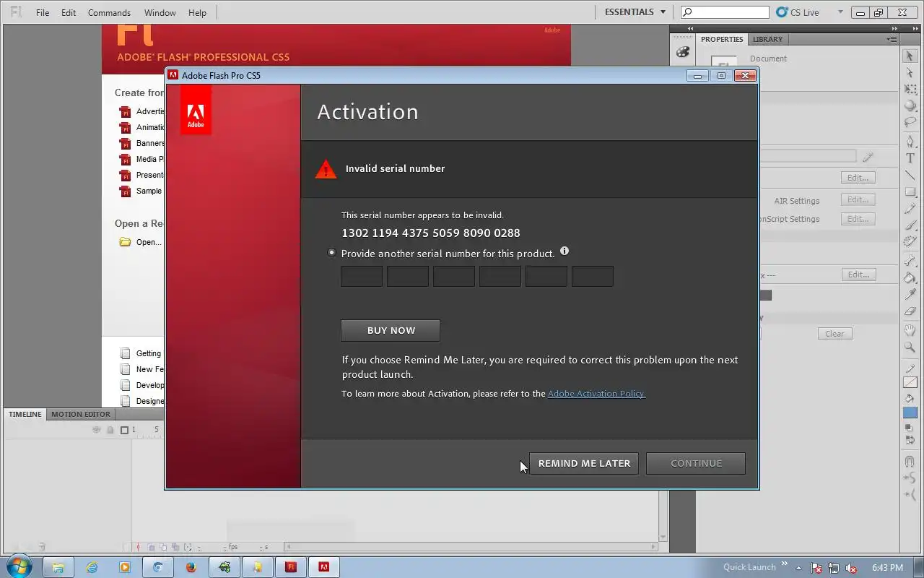The width and height of the screenshot is (924, 578).
Task: Open Windows Start button
Action: point(18,566)
